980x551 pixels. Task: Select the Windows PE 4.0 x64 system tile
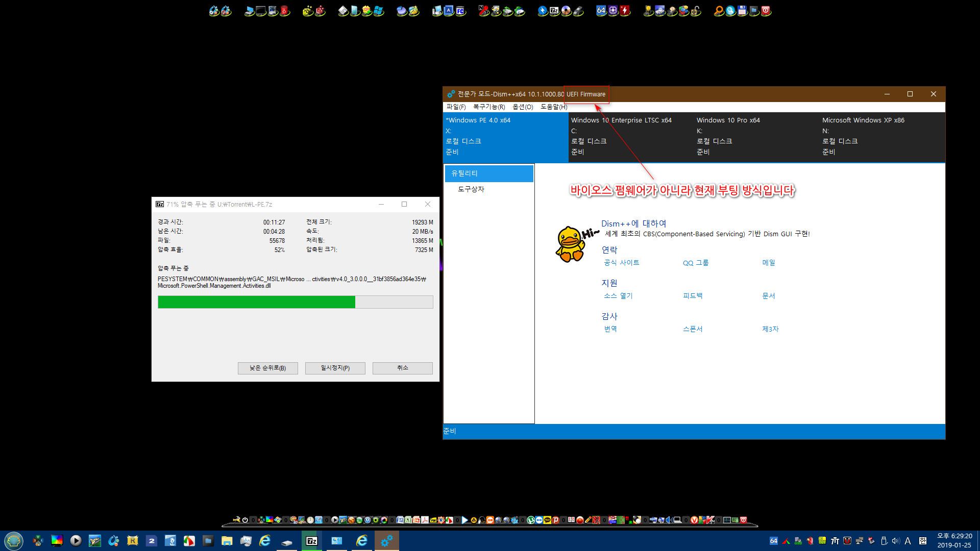[506, 137]
